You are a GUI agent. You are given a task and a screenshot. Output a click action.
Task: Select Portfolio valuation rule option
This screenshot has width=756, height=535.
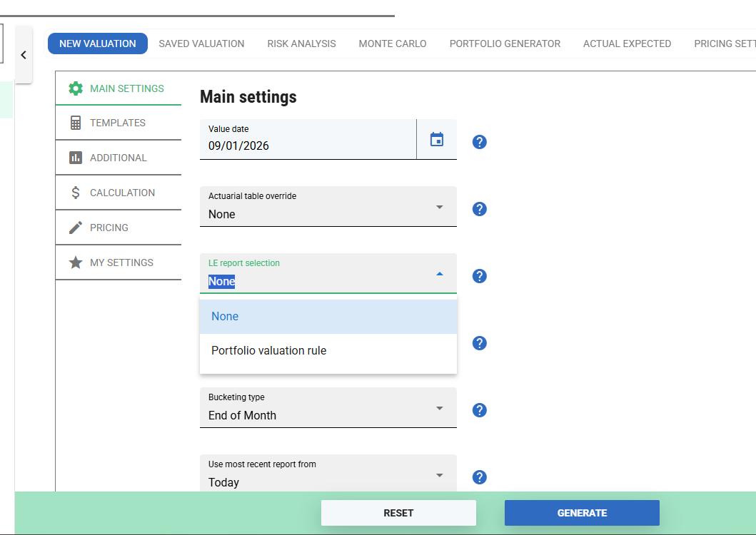pos(269,351)
